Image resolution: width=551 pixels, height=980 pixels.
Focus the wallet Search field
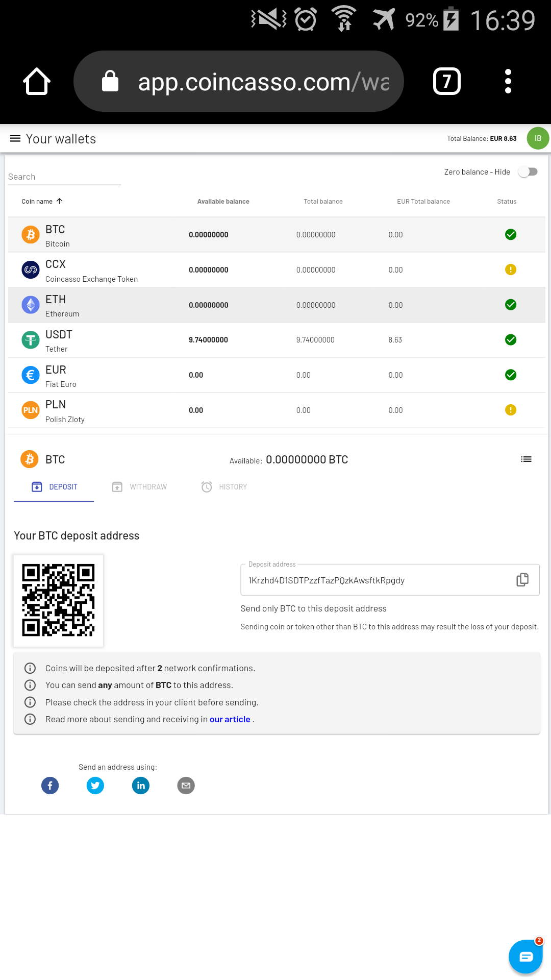(64, 177)
